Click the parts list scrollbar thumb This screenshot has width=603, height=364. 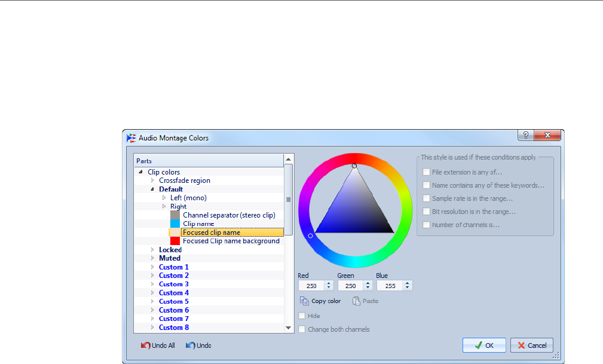point(289,200)
